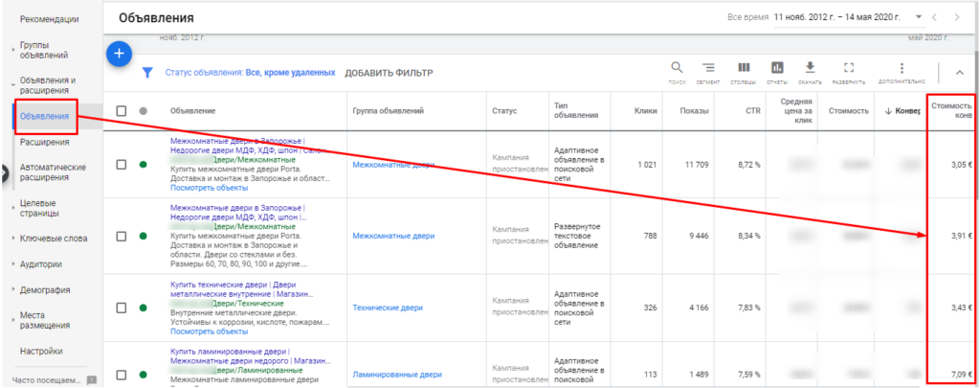The height and width of the screenshot is (388, 980).
Task: Sort by the CTR column header
Action: [x=752, y=111]
